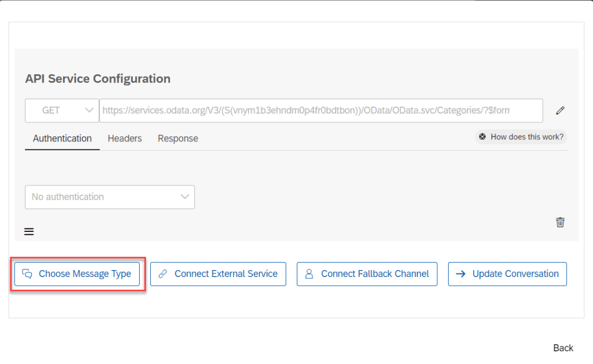The height and width of the screenshot is (364, 593).
Task: Click the person icon on Connect Fallback Channel
Action: [x=310, y=274]
